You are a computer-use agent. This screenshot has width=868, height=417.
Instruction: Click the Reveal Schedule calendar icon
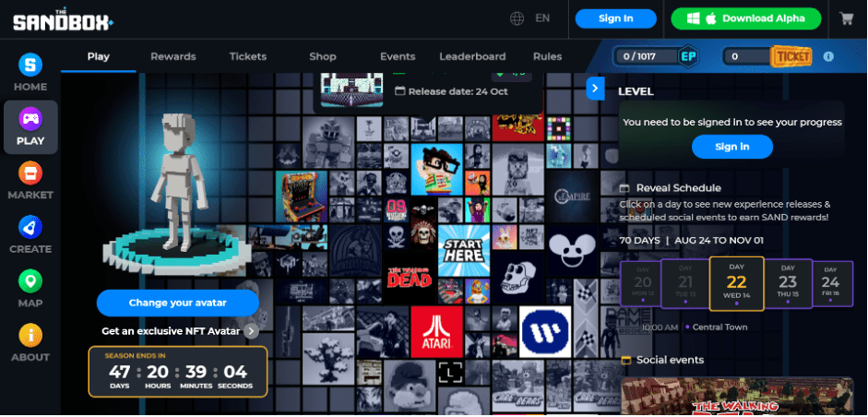[x=624, y=188]
